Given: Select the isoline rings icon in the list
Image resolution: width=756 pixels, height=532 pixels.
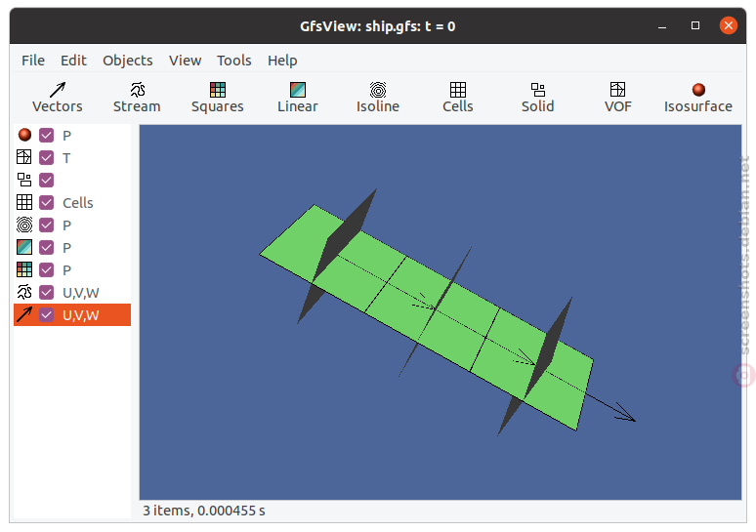Looking at the screenshot, I should click(x=24, y=225).
